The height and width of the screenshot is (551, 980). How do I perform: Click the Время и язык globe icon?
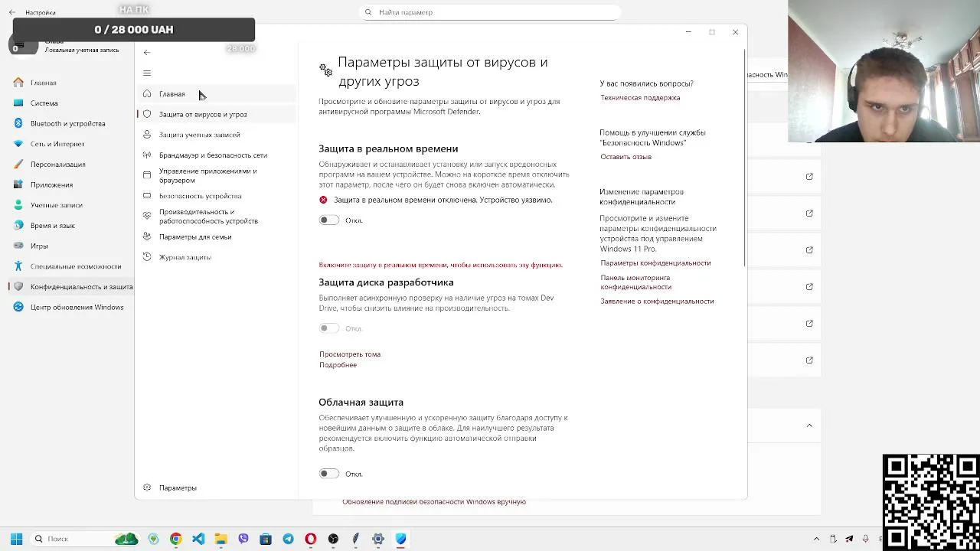point(18,225)
